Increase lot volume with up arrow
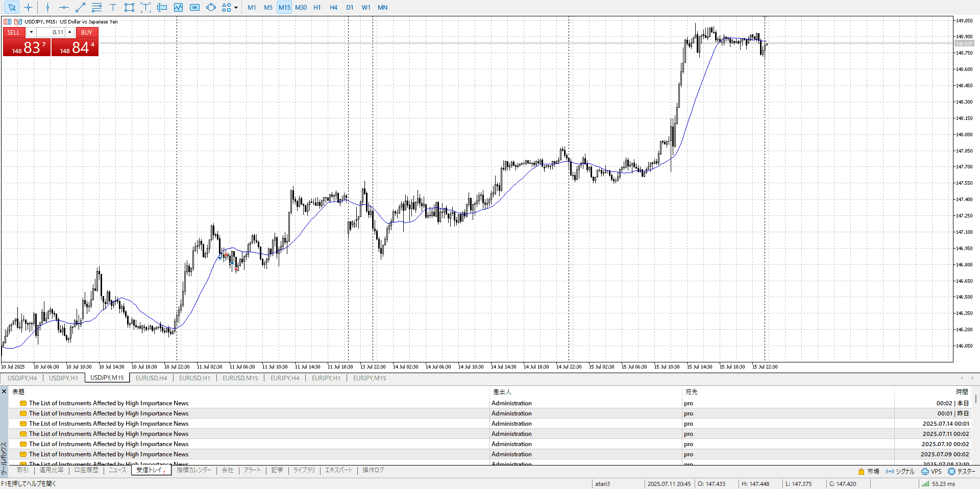Image resolution: width=980 pixels, height=489 pixels. 70,32
